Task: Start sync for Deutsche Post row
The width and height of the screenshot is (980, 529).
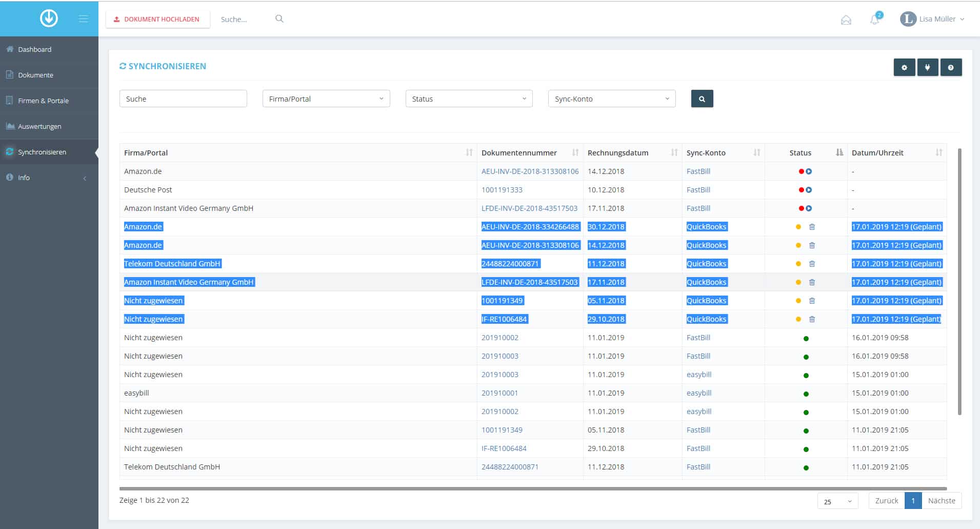Action: [809, 190]
